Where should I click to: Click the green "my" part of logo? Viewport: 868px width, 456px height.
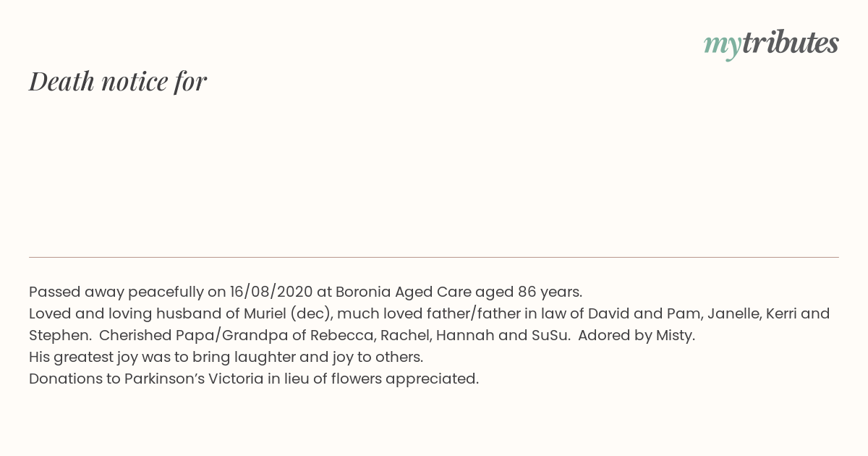pyautogui.click(x=723, y=45)
